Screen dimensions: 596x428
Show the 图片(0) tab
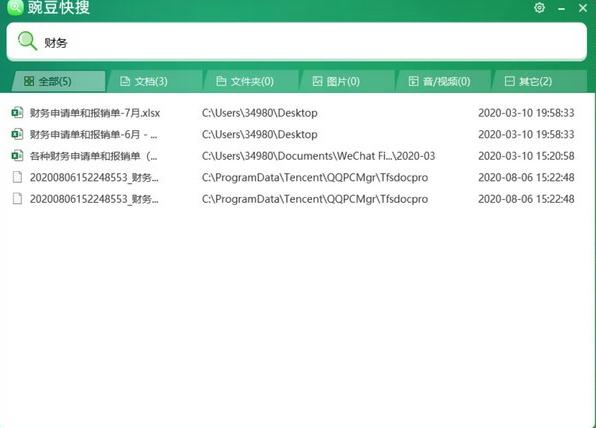pyautogui.click(x=347, y=81)
